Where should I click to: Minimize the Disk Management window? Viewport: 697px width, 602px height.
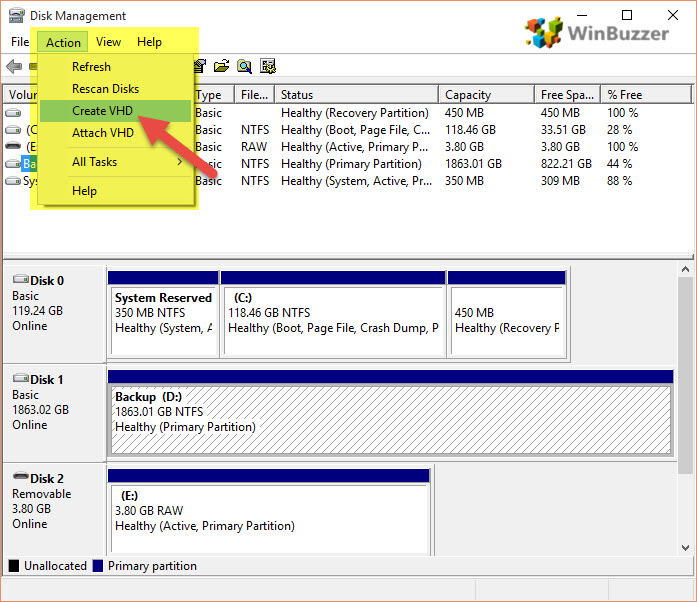(582, 15)
